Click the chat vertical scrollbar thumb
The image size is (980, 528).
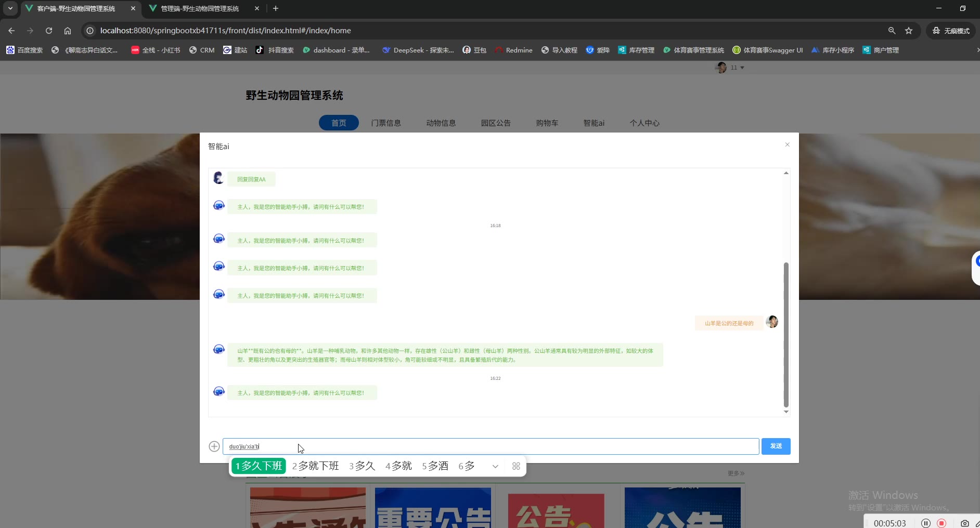tap(786, 335)
